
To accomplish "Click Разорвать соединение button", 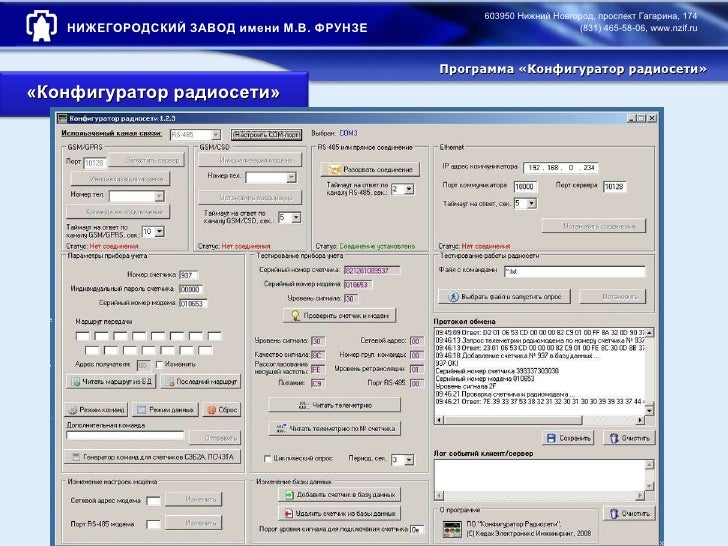I will pyautogui.click(x=370, y=169).
